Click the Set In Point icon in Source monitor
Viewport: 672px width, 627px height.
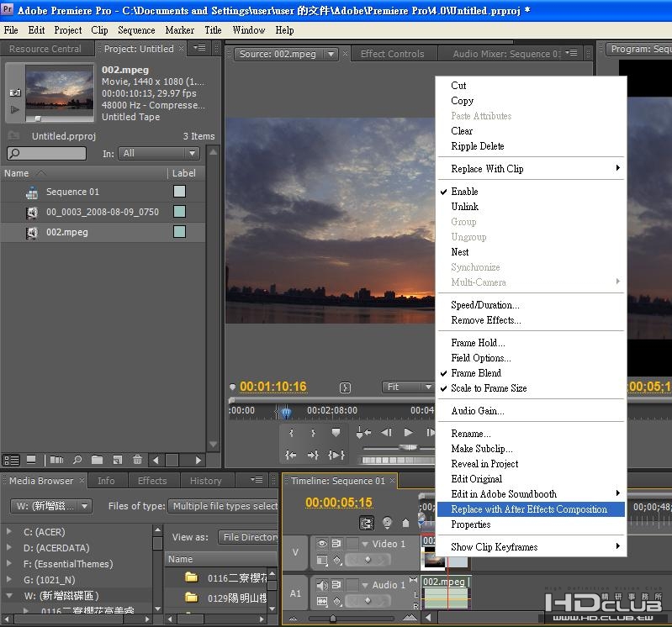[291, 433]
